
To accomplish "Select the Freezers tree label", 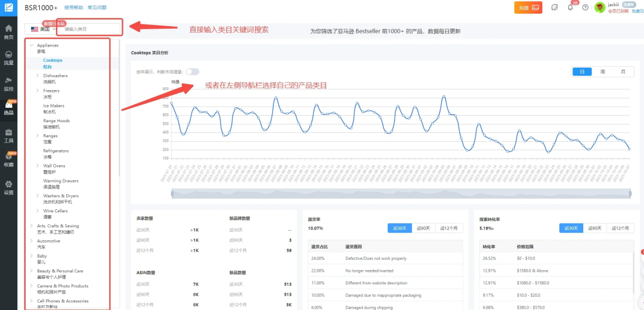I will pyautogui.click(x=51, y=91).
